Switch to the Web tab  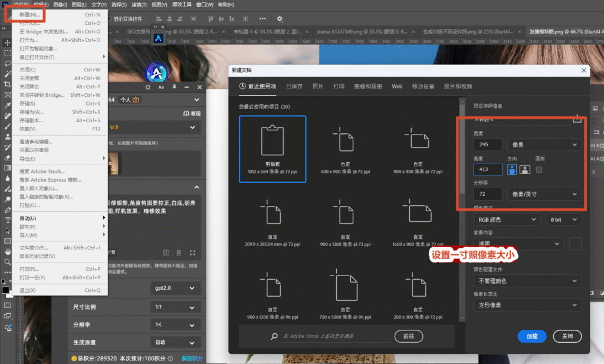click(x=397, y=86)
